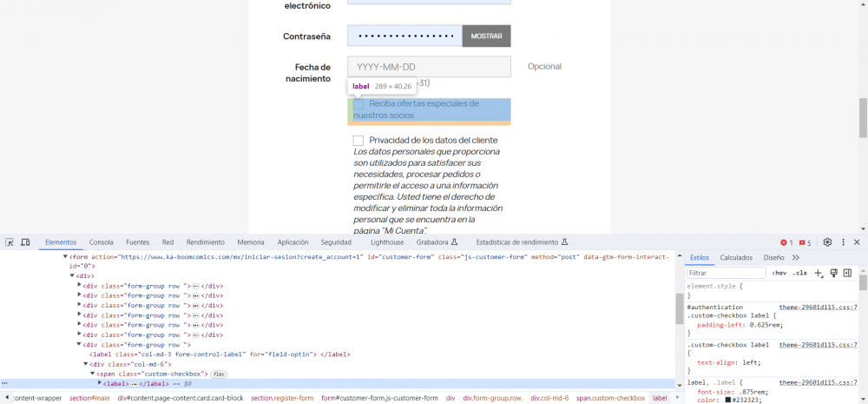Focus the Fecha de nacimiento YYYY-MM-DD field
868x404 pixels.
click(429, 67)
